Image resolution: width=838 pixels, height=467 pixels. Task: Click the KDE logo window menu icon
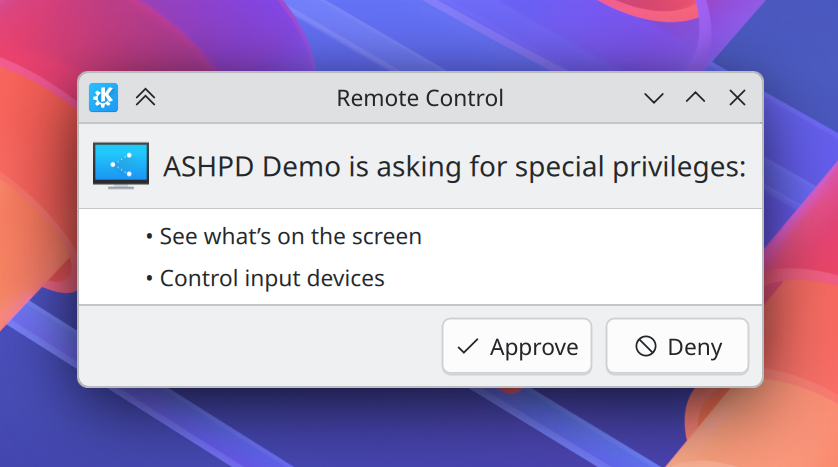(x=103, y=97)
